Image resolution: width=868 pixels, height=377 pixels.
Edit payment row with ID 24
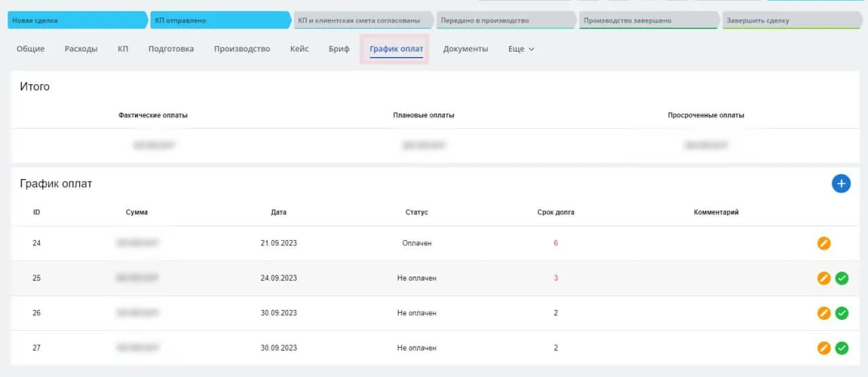point(824,243)
